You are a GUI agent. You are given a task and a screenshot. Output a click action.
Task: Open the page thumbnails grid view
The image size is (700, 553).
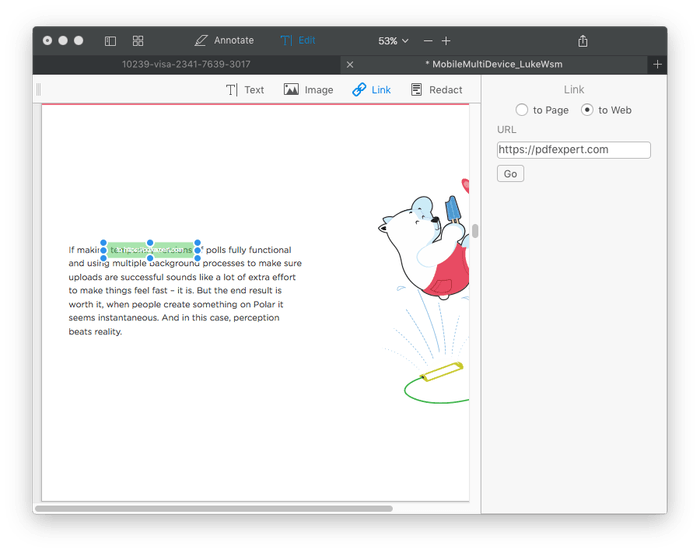click(x=138, y=41)
